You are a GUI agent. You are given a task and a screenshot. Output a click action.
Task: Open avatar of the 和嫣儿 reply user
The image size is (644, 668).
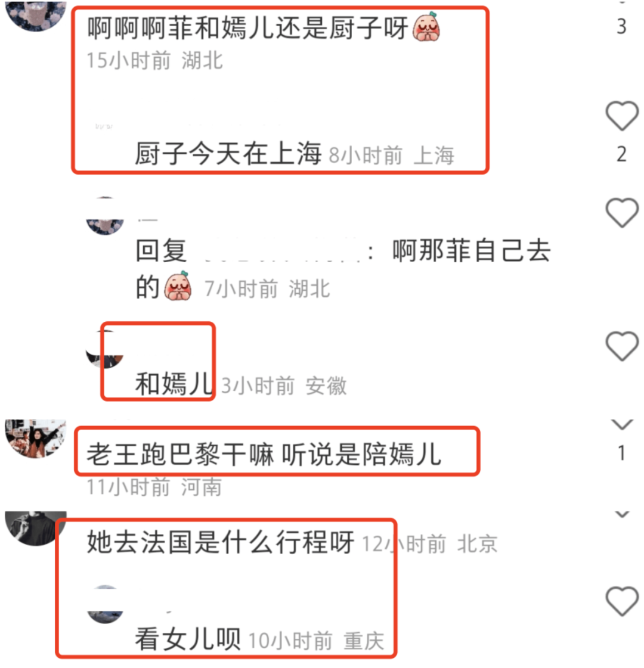click(x=105, y=349)
